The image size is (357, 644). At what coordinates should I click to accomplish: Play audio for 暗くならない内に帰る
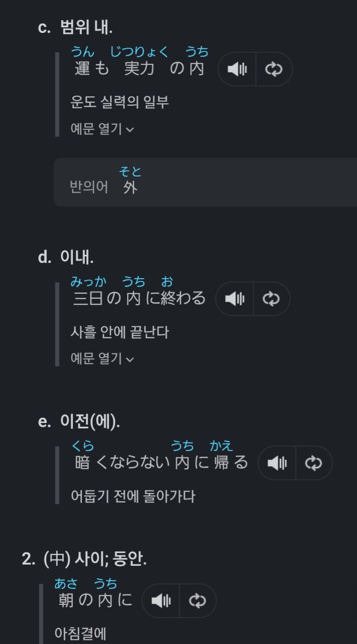point(277,463)
